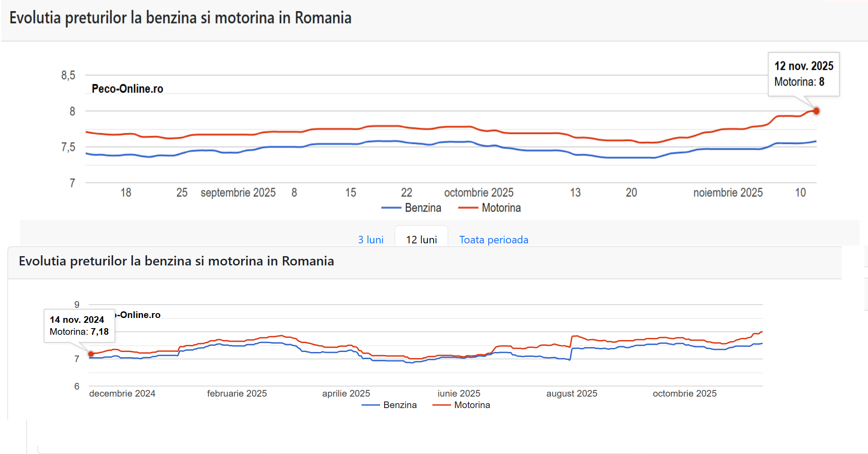This screenshot has width=868, height=454.
Task: Click the Peco-Online.ro watermark in top chart
Action: 127,89
